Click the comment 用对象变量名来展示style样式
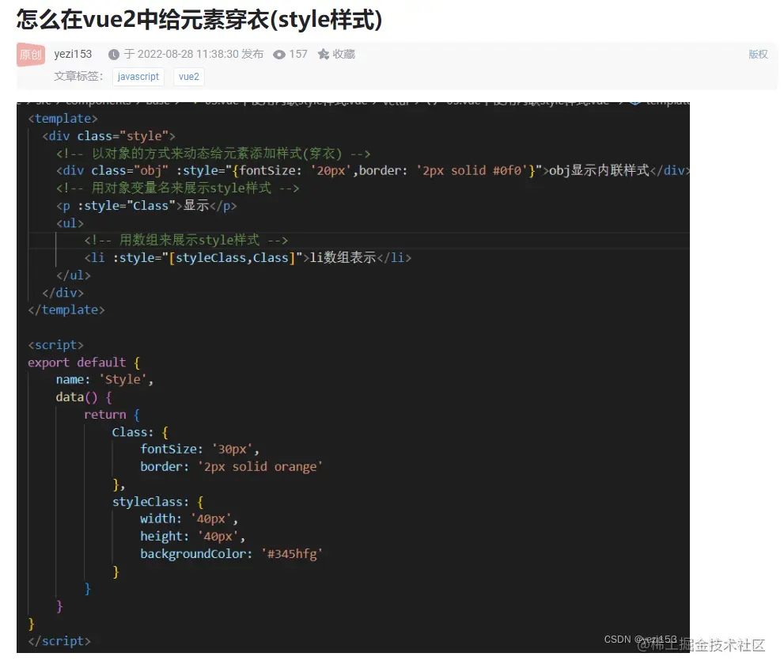Viewport: 784px width, 672px height. [x=177, y=188]
